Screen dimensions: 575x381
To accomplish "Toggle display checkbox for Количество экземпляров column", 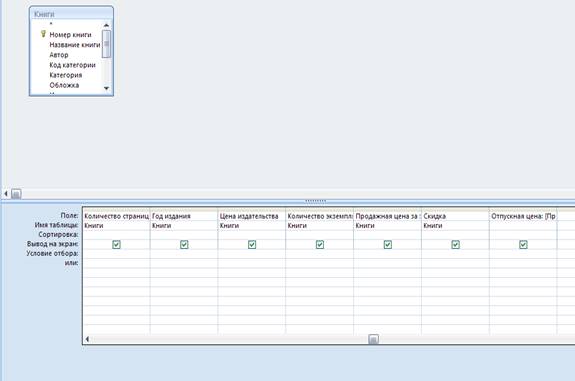I will [x=320, y=244].
